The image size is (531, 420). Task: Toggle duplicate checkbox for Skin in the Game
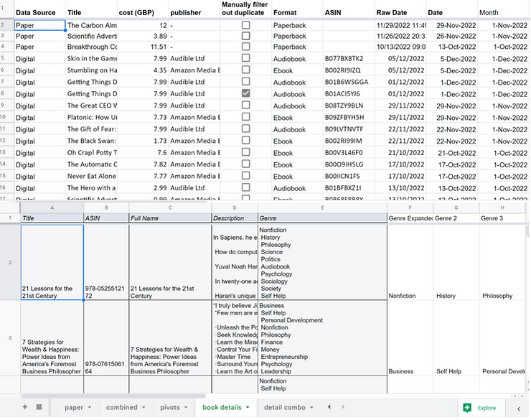(246, 58)
